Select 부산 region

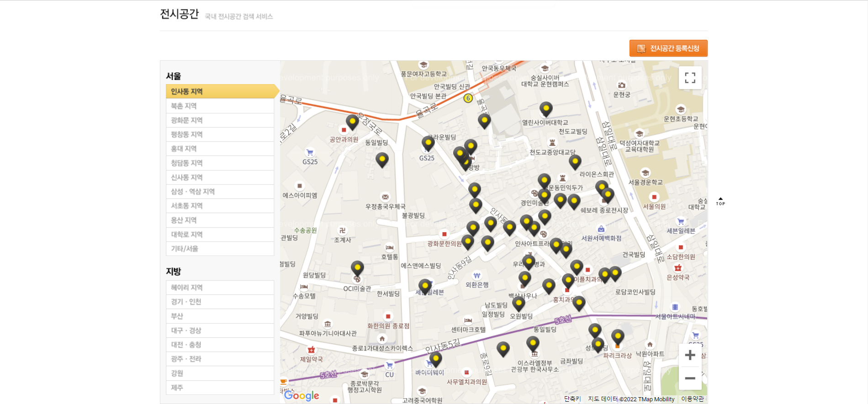[220, 316]
